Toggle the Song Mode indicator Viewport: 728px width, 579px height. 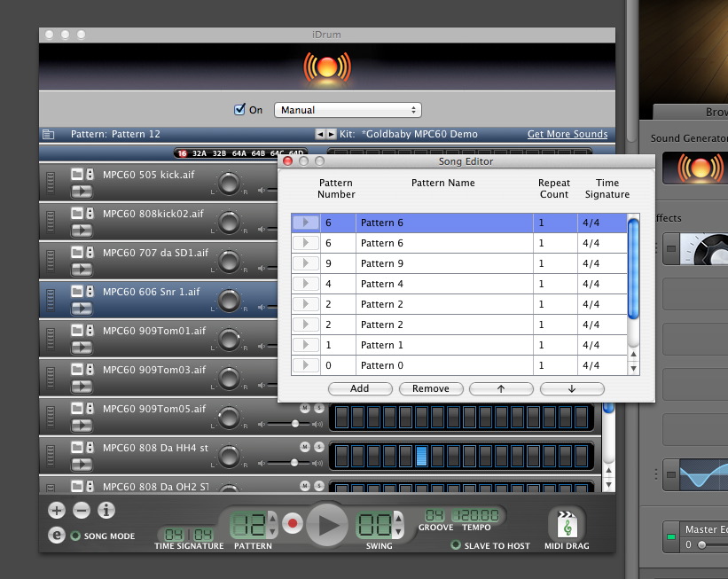75,536
